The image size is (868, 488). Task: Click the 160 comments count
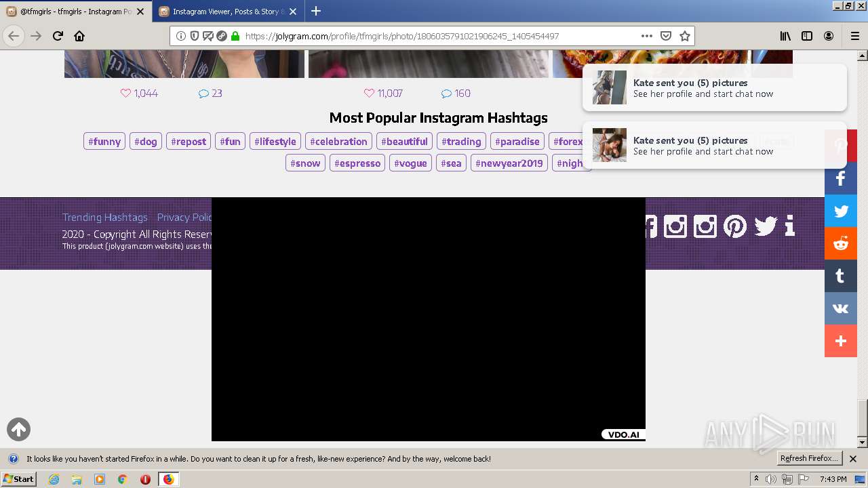456,93
